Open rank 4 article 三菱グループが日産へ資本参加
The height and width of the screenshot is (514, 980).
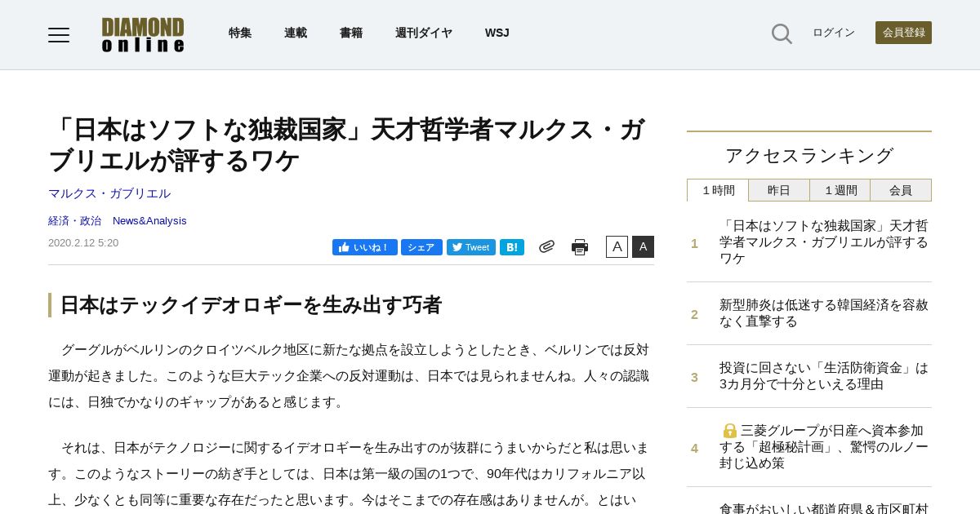pos(824,446)
